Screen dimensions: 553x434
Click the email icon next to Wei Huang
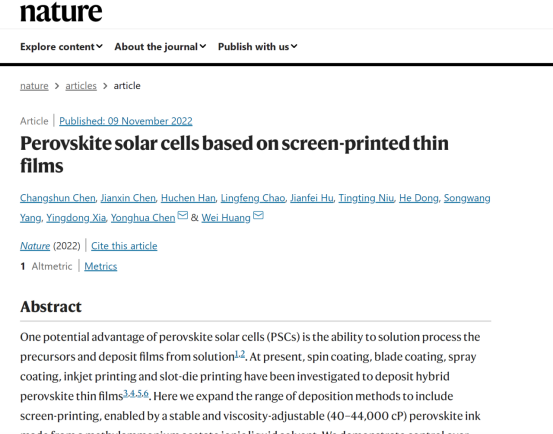[x=258, y=215]
